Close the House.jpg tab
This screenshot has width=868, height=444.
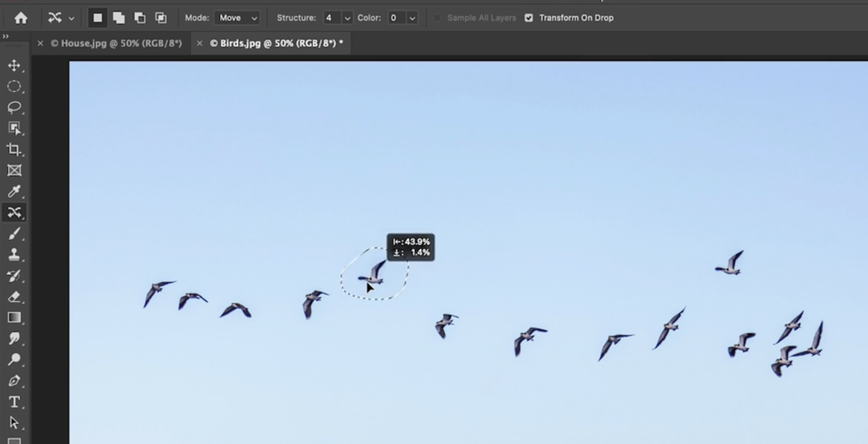tap(40, 43)
